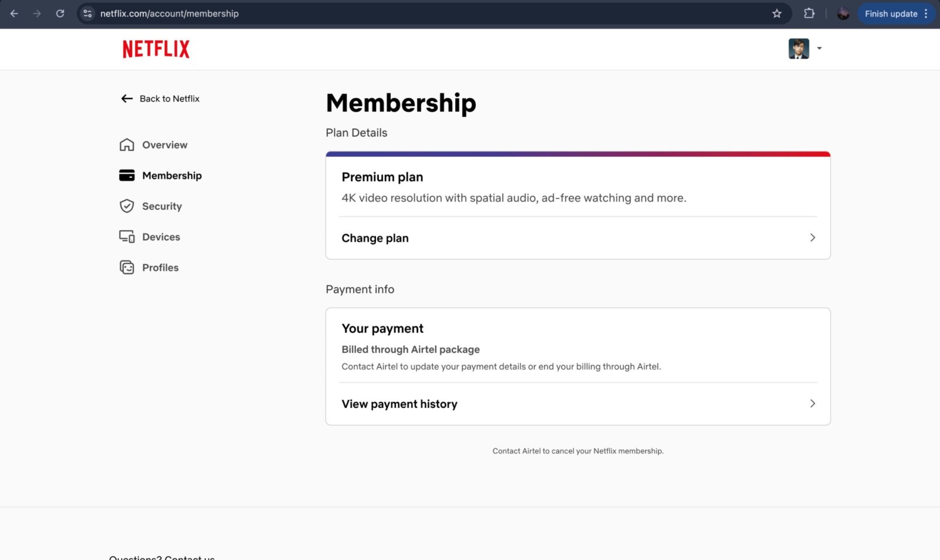The image size is (940, 560).
Task: Open Change plan option
Action: coord(578,238)
